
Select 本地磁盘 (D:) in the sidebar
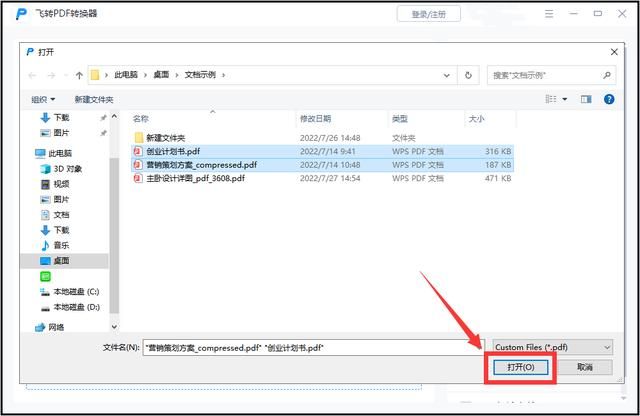pos(76,307)
